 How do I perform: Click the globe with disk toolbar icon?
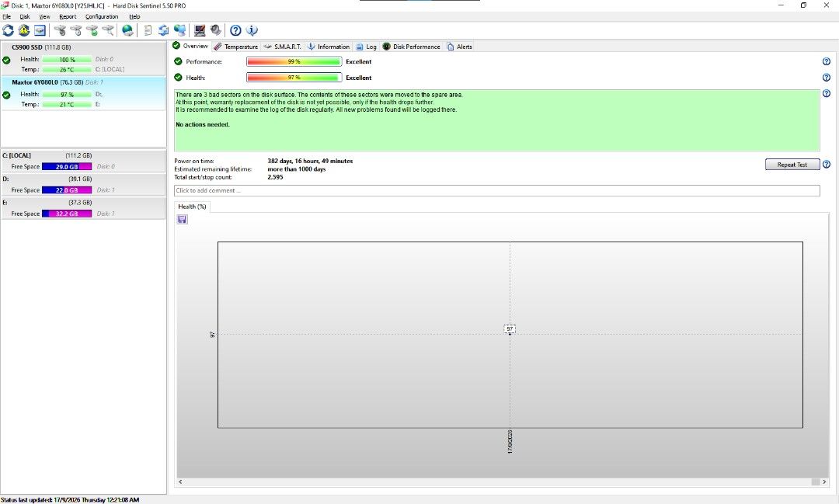pos(127,30)
